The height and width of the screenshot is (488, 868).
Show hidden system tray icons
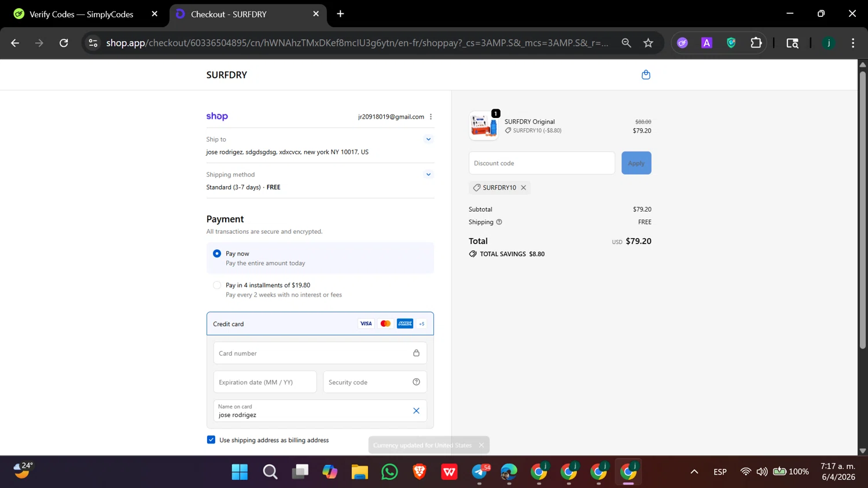coord(694,472)
